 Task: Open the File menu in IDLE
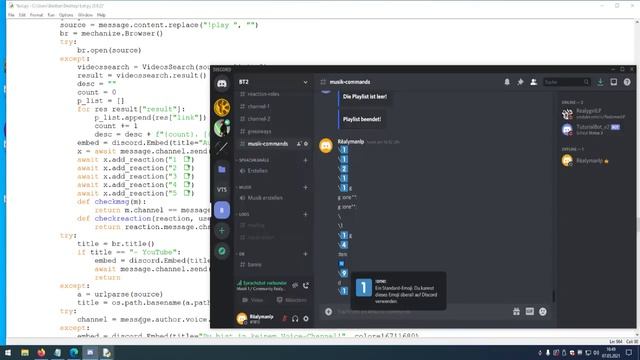click(x=11, y=15)
